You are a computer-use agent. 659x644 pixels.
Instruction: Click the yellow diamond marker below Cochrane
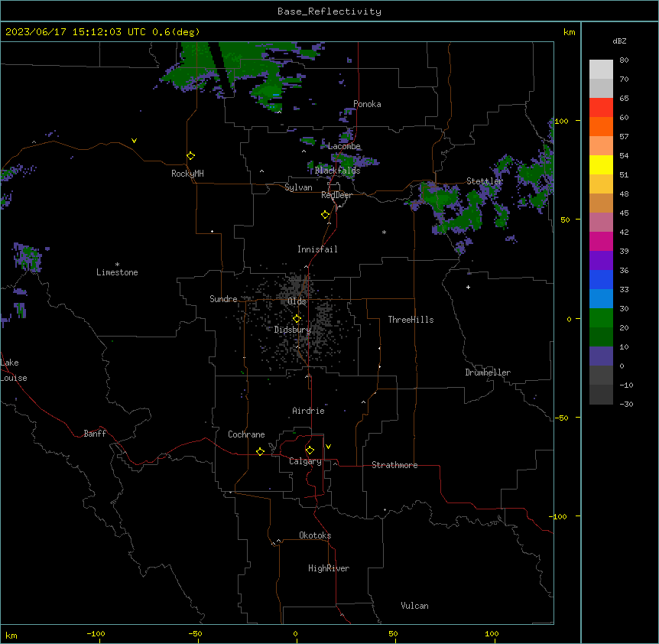tap(261, 451)
